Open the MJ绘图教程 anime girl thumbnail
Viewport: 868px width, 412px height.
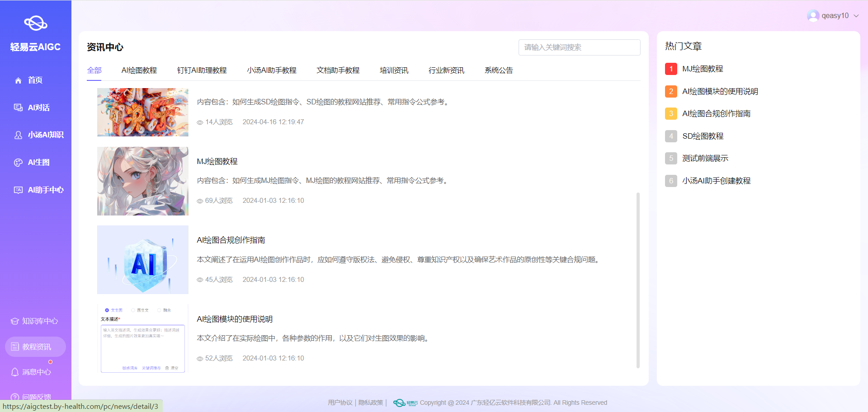point(143,181)
